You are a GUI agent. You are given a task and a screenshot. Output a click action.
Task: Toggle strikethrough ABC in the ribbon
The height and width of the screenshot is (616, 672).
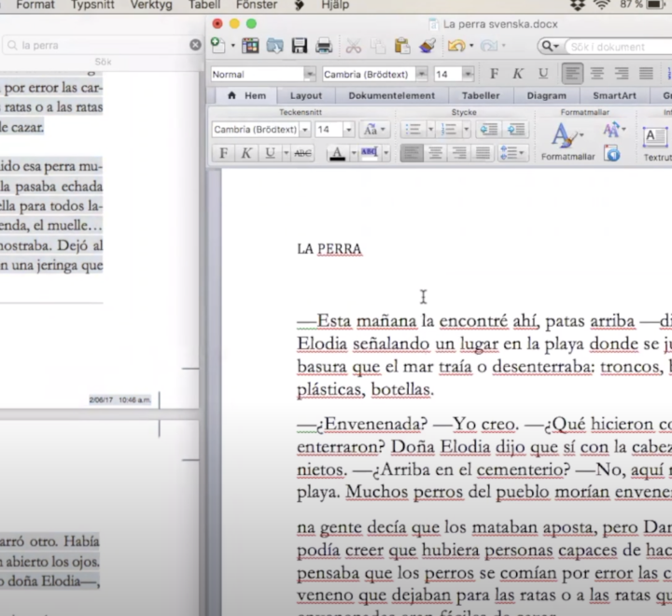(x=302, y=153)
